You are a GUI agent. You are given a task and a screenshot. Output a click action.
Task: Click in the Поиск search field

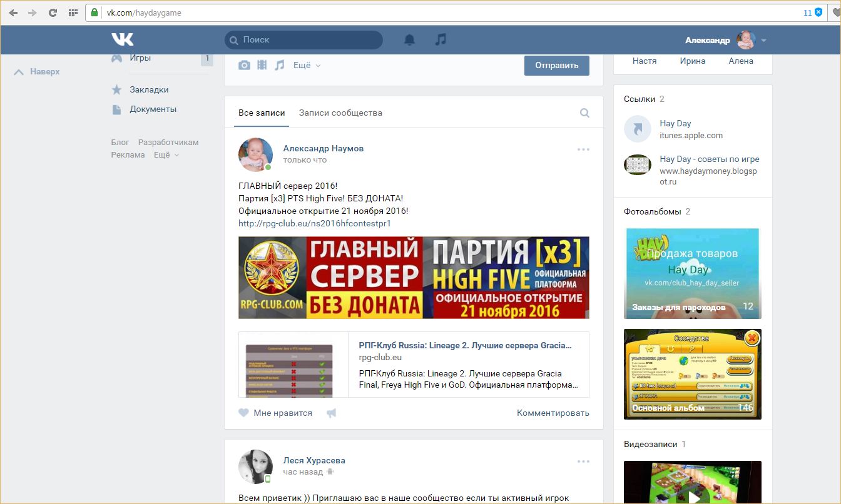[x=303, y=39]
